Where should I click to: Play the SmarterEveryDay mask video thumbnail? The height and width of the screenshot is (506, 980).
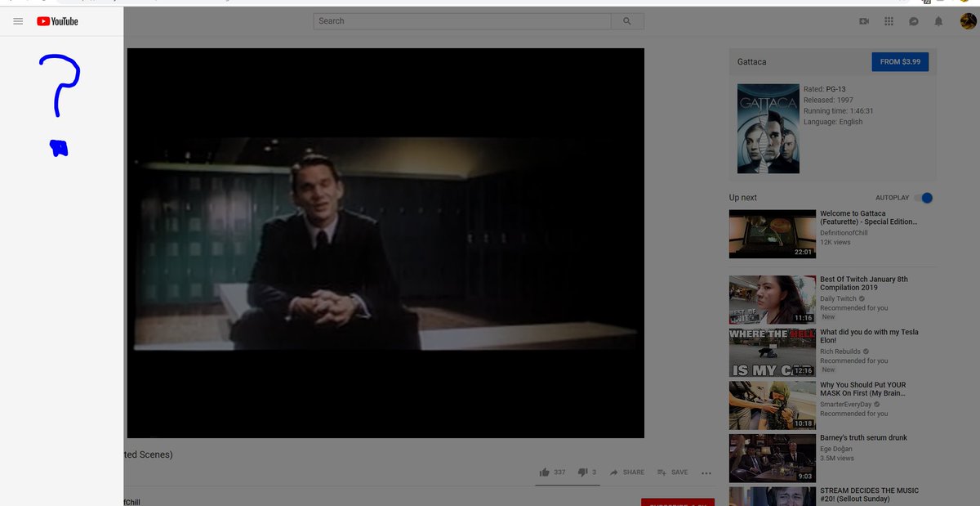click(773, 405)
